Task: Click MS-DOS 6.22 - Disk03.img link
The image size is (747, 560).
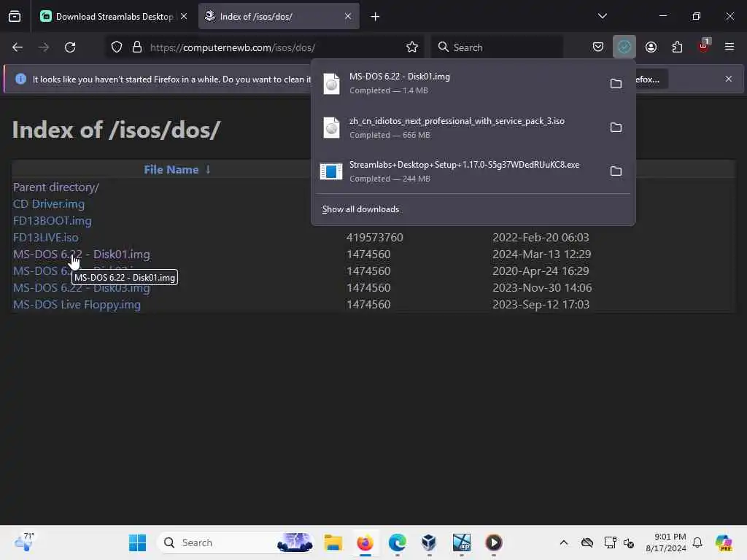Action: [82, 288]
